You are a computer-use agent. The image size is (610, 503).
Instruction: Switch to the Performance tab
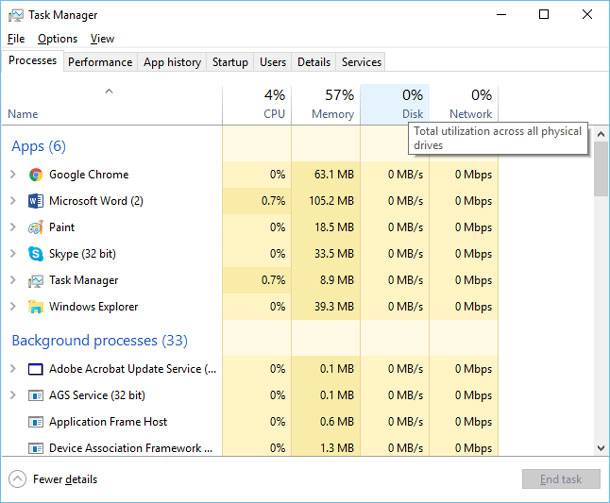point(100,62)
